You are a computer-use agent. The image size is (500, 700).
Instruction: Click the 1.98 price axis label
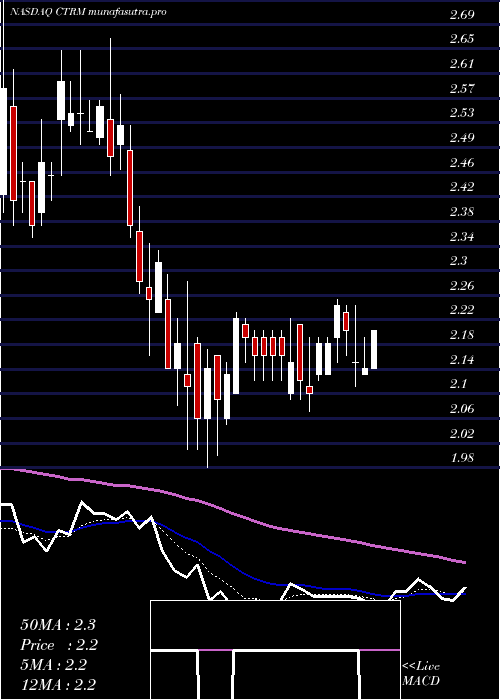(462, 458)
